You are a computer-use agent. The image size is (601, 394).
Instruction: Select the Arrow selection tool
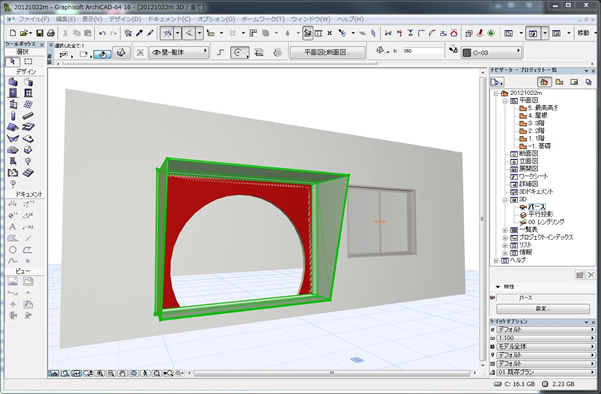tap(13, 61)
